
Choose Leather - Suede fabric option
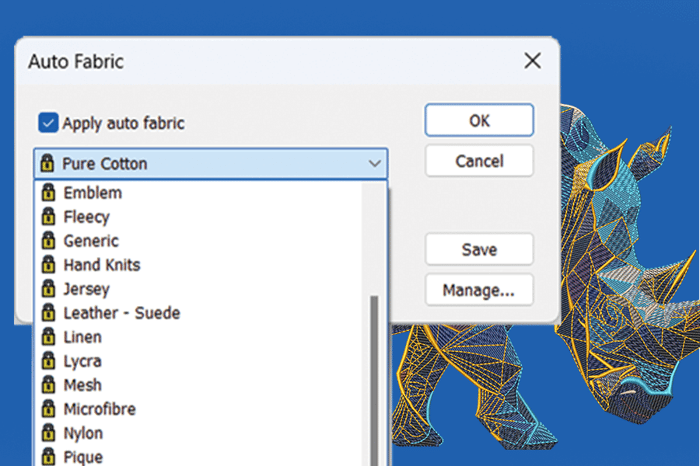click(121, 313)
